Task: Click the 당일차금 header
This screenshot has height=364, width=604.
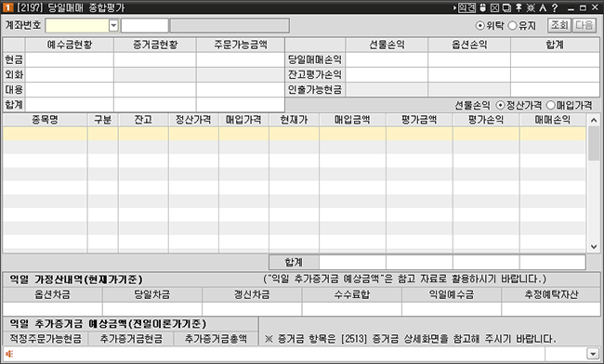Action: [152, 294]
